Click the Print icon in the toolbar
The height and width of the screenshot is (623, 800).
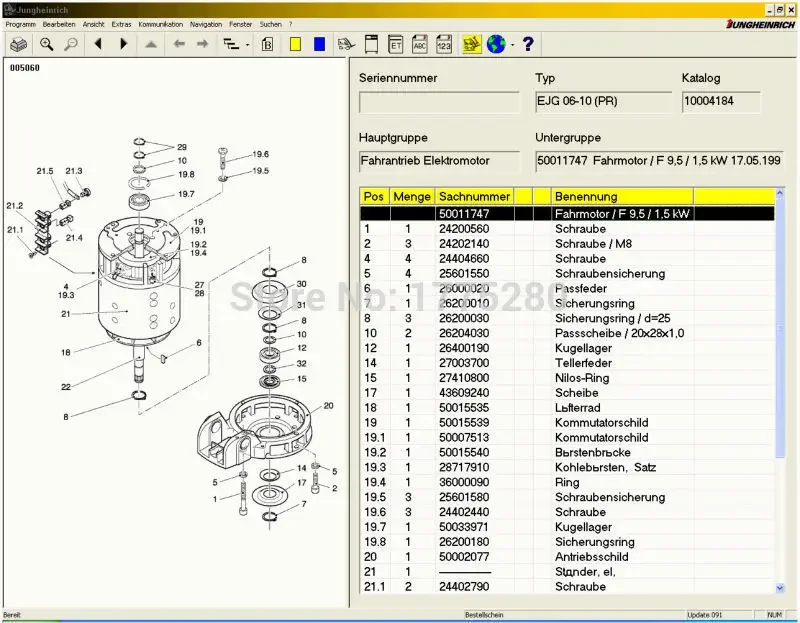[20, 43]
